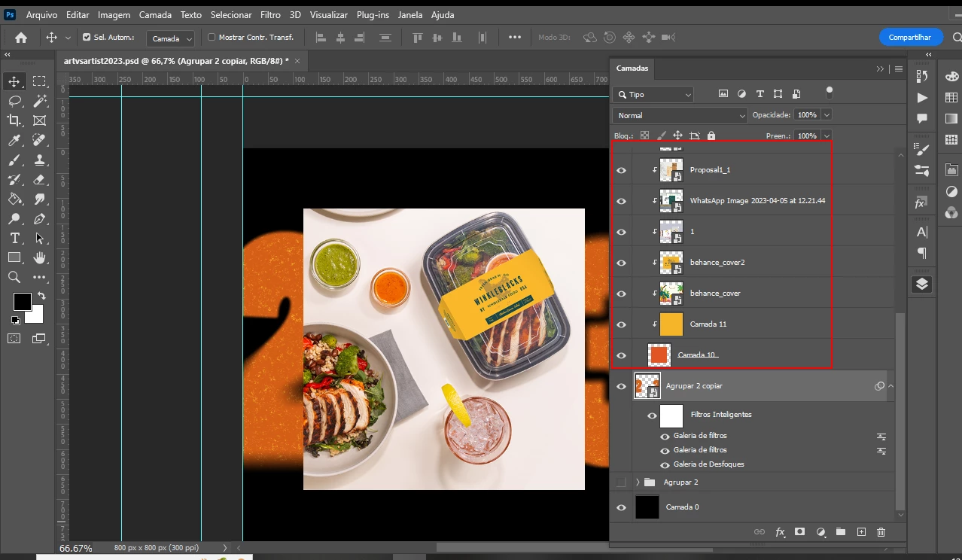Open the blend mode Normal dropdown
Viewport: 962px width, 560px height.
[x=680, y=115]
